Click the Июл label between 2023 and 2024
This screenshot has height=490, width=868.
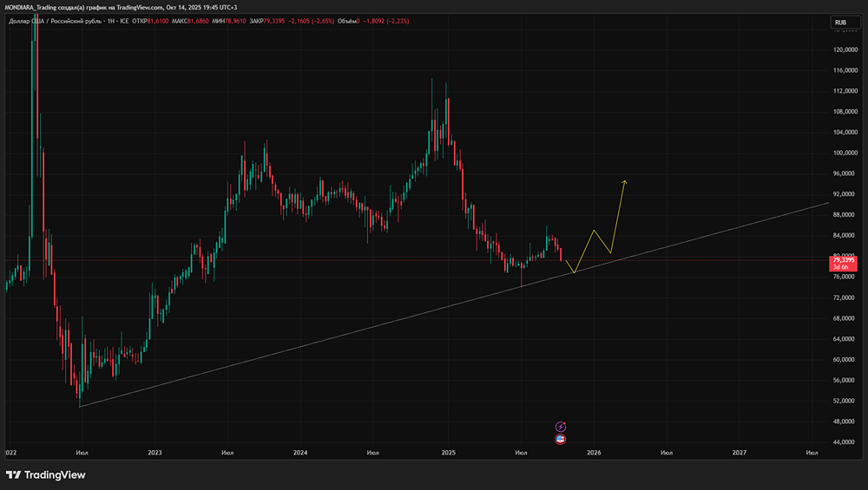(227, 453)
